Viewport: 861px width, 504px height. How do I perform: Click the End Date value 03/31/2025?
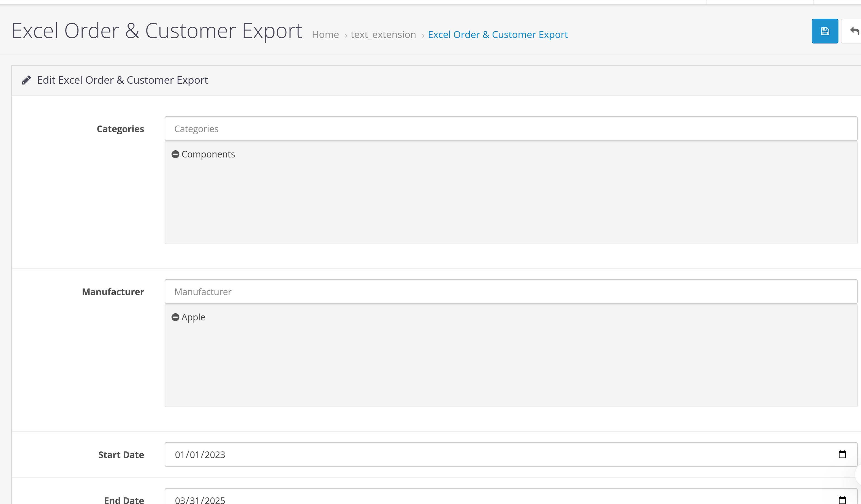tap(200, 500)
